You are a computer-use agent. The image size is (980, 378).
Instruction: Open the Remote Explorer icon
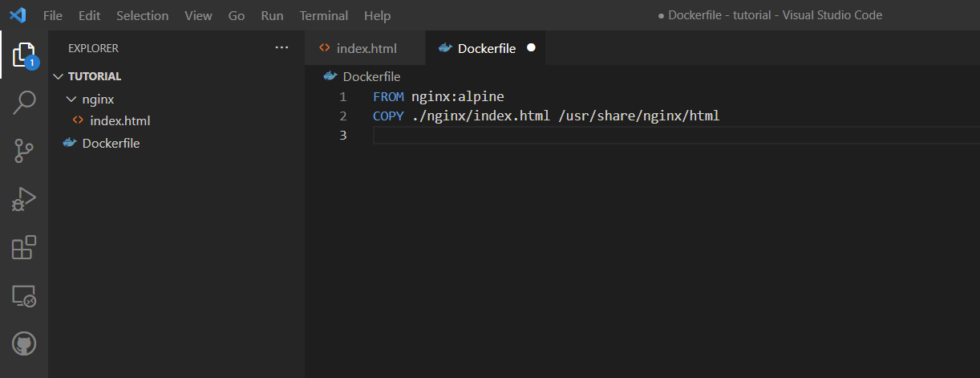[24, 296]
